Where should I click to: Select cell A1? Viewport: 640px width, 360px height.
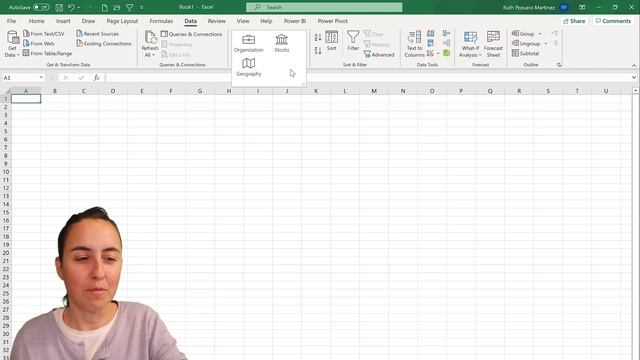[x=26, y=99]
